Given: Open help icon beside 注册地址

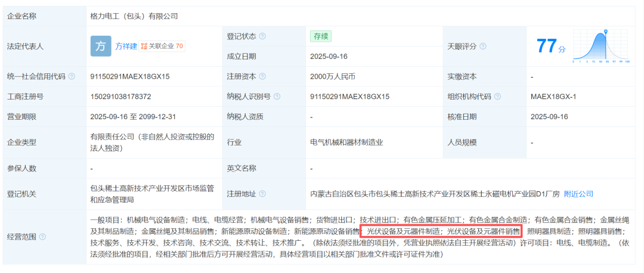Looking at the screenshot, I should 262,194.
